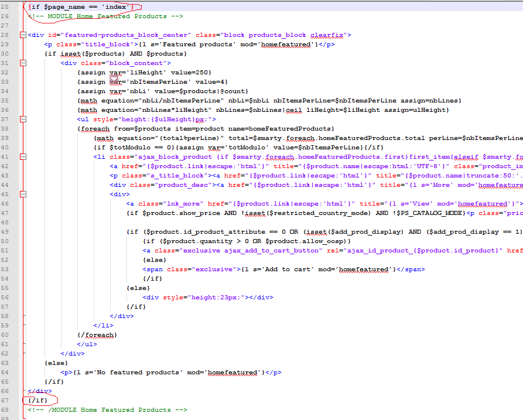Click '$product.id_product_attribute == 0' condition on line 49
The height and width of the screenshot is (420, 523).
click(216, 231)
